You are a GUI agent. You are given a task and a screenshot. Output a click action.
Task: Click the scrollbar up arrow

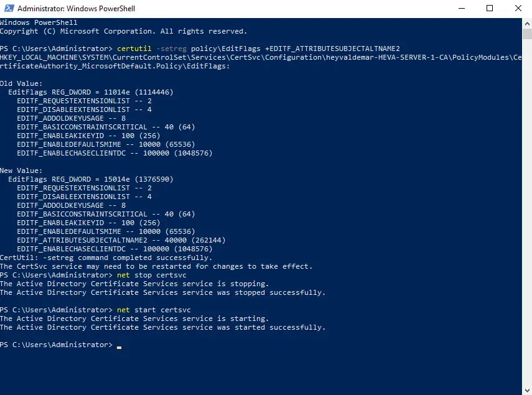[527, 24]
